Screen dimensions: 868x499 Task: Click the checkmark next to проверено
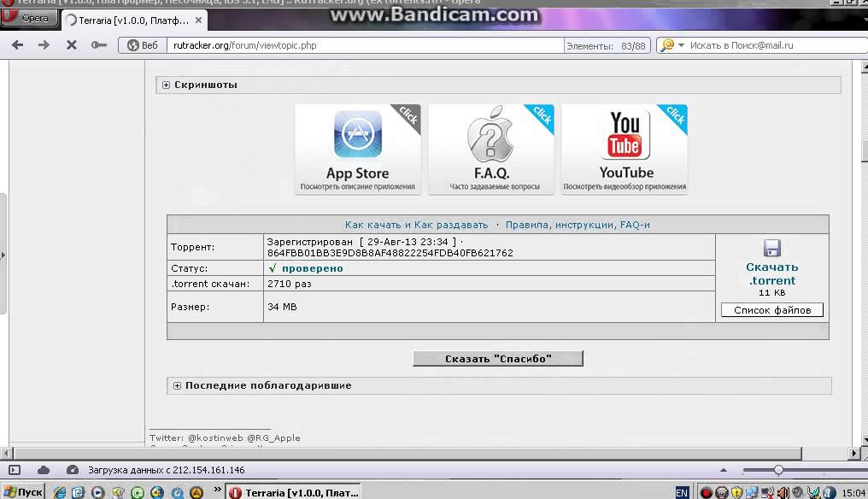(273, 268)
